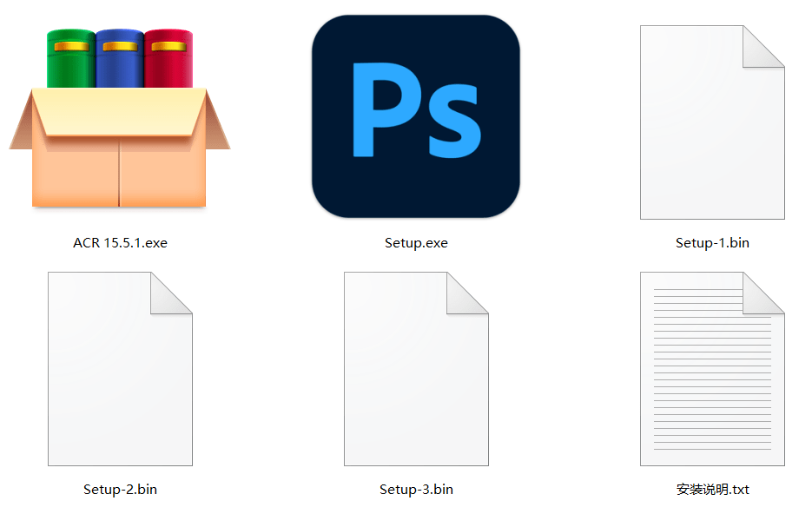Select the ACR 15.5.1.exe archive box icon
The height and width of the screenshot is (527, 812).
[x=120, y=122]
